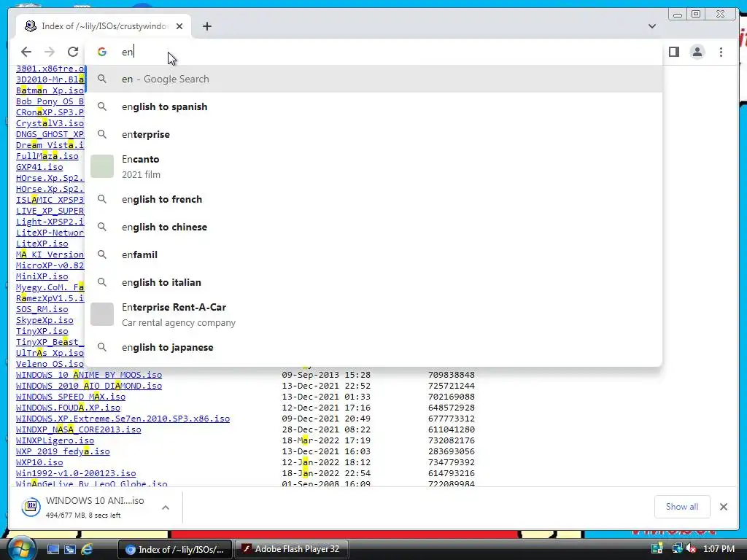Choose the 'enfamil' suggestion
The image size is (747, 560).
coord(373,254)
